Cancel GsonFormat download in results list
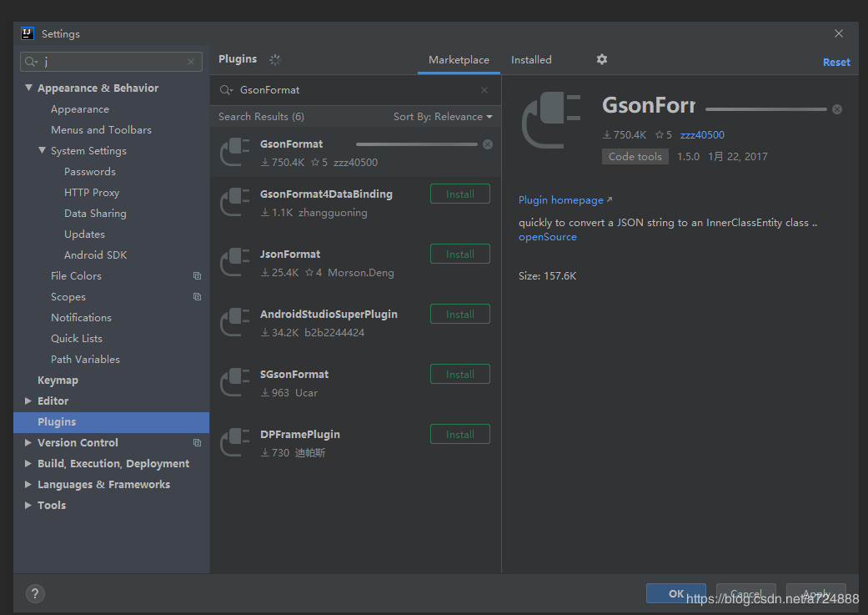868x615 pixels. point(488,144)
